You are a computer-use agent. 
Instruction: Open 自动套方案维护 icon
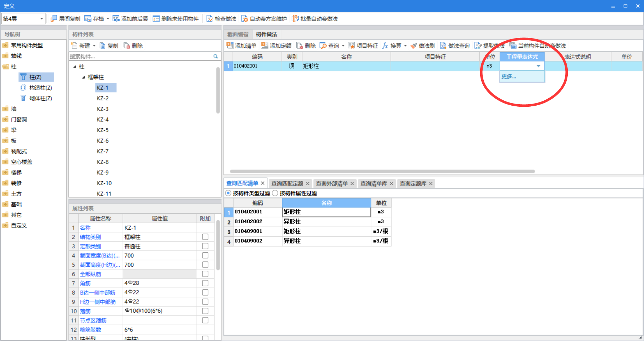245,19
